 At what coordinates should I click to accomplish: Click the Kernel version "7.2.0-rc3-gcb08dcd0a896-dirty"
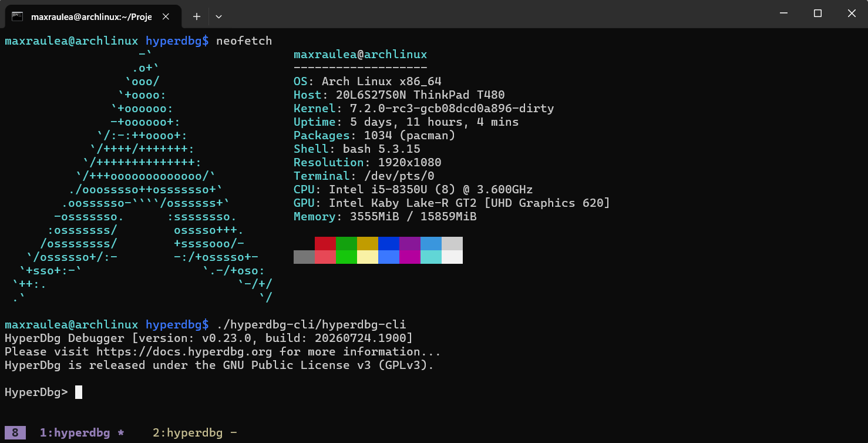click(x=452, y=109)
